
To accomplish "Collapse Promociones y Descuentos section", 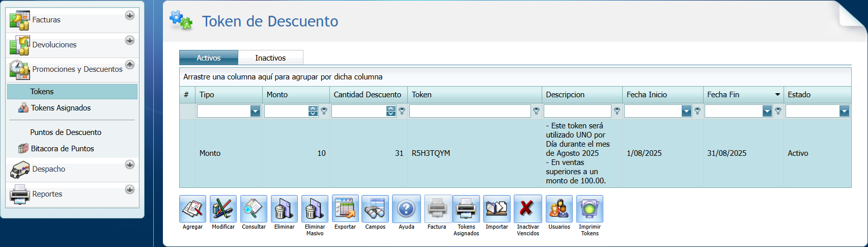I will pos(130,65).
